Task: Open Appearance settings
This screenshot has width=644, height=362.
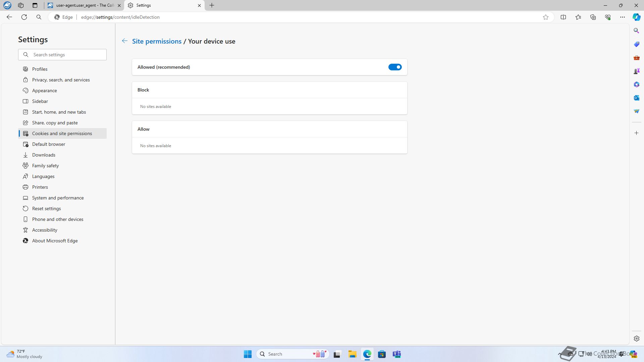Action: [62, 90]
